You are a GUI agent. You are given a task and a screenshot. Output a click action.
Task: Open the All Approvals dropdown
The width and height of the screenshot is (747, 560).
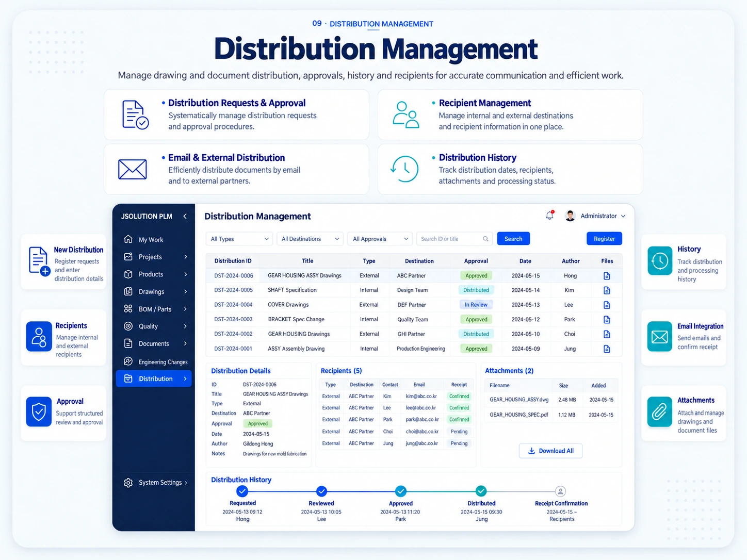[x=380, y=239]
